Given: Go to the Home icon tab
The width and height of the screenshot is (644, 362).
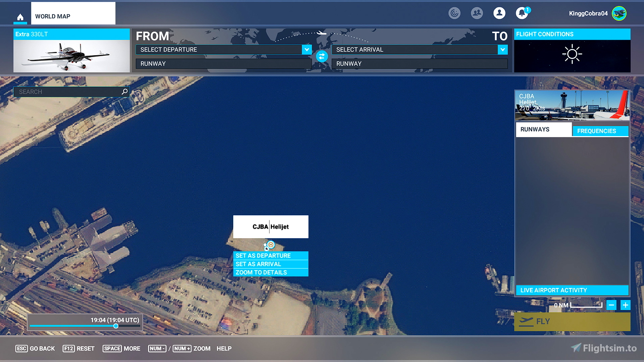Looking at the screenshot, I should click(20, 17).
